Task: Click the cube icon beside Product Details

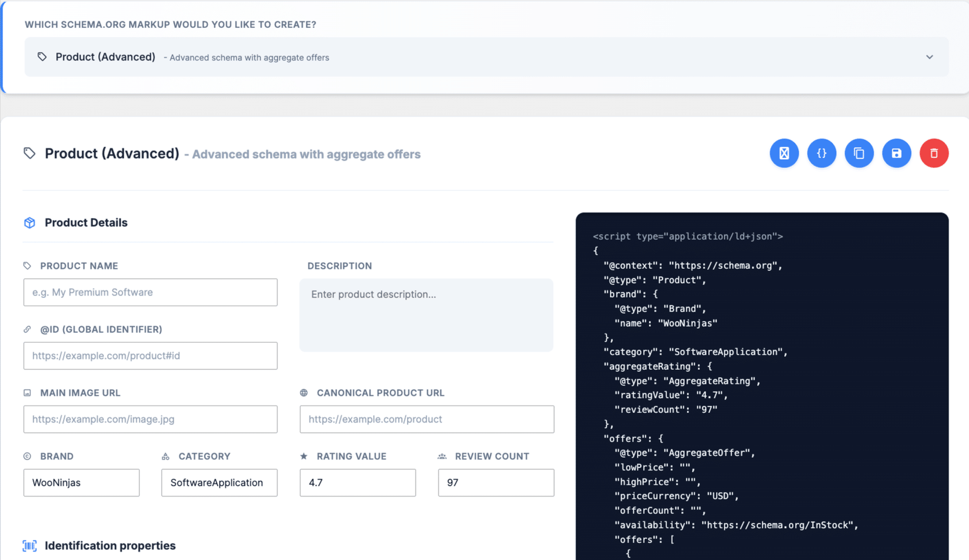Action: (30, 223)
